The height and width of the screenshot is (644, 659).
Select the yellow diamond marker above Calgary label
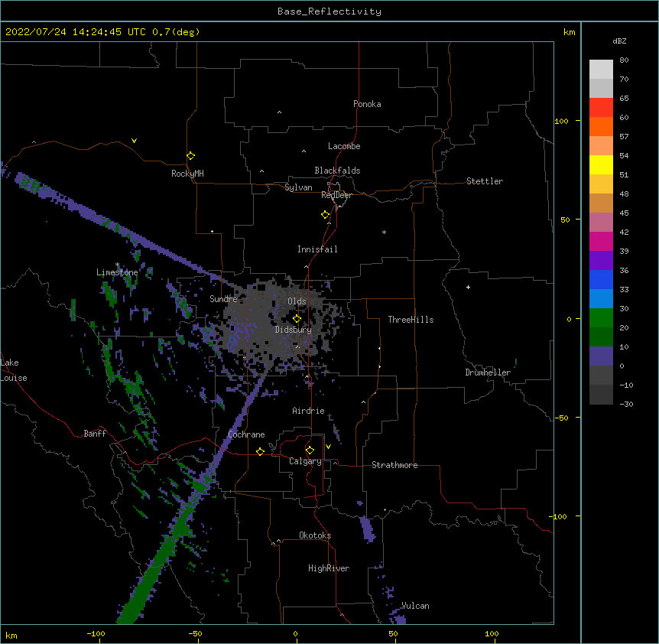tap(310, 450)
